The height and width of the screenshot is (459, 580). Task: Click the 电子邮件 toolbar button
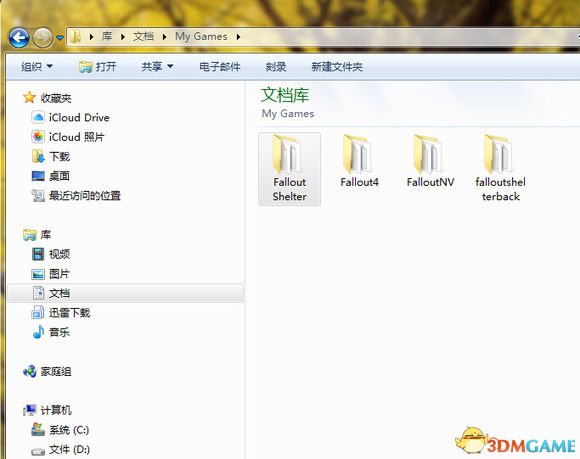point(220,67)
